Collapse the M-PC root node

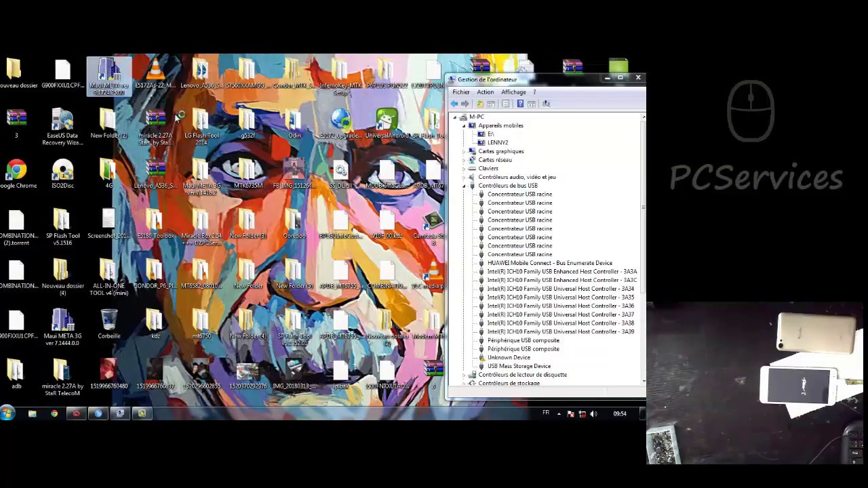[x=455, y=117]
